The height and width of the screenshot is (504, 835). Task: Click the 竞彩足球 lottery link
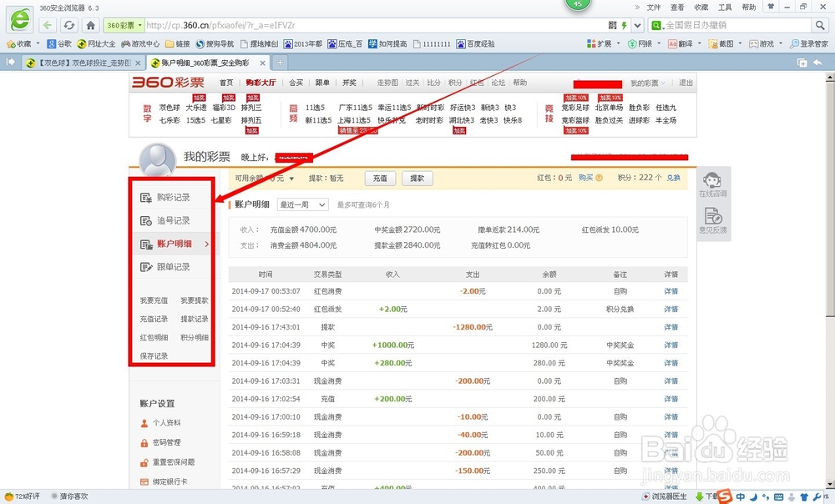tap(575, 108)
